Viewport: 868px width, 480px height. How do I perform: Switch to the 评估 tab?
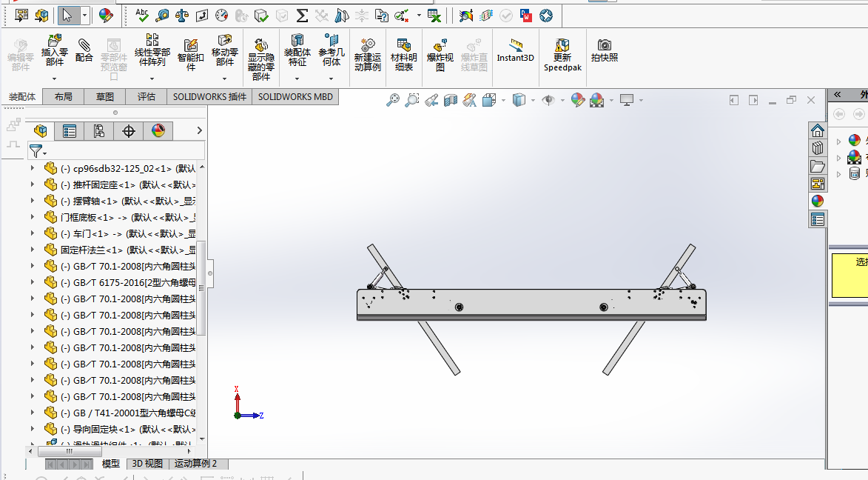(146, 97)
